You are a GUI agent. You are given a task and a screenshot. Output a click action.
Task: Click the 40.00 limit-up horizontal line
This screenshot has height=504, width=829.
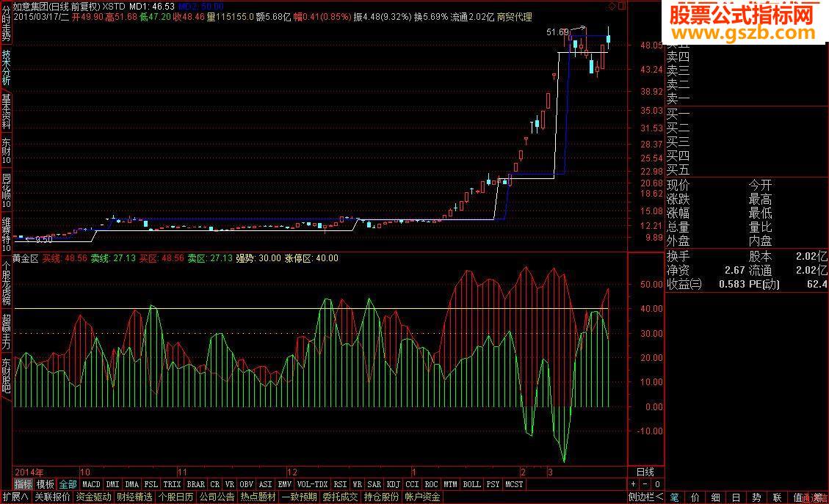(x=311, y=309)
